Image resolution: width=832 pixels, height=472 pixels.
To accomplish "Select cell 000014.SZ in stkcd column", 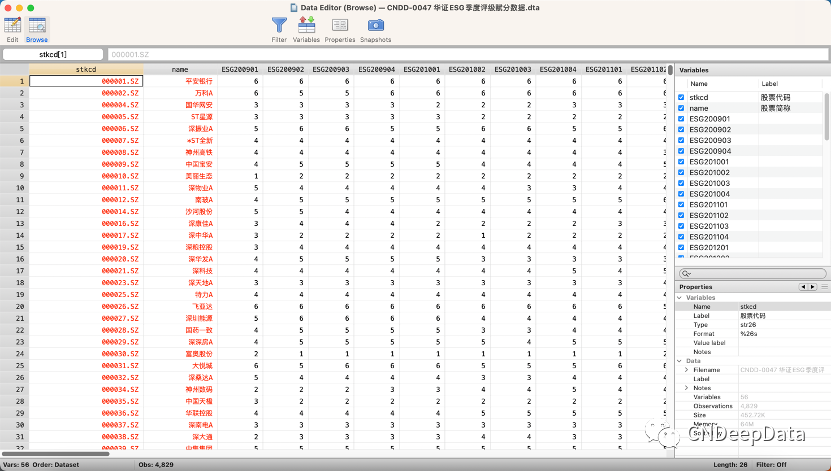I will tap(86, 212).
